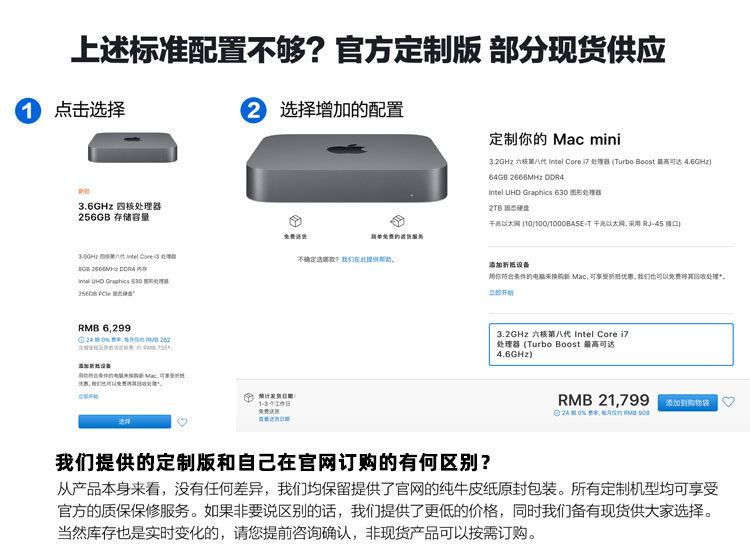The width and height of the screenshot is (750, 555).
Task: Click the 添加到购物袋 button
Action: click(687, 403)
